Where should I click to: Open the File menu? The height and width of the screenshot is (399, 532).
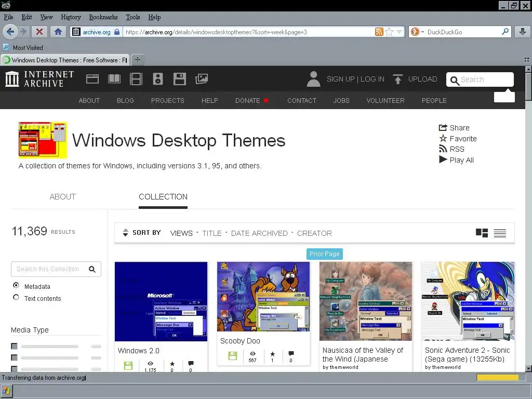coord(8,17)
